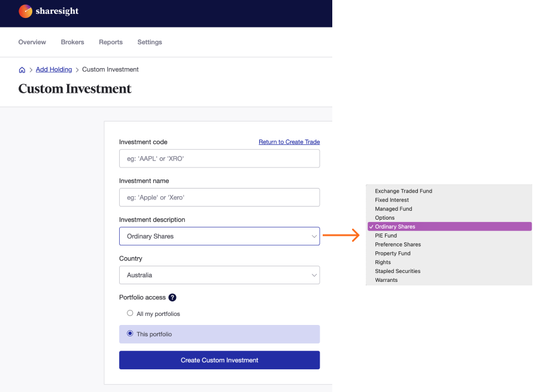
Task: Follow the Return to Create Trade link
Action: click(x=289, y=142)
